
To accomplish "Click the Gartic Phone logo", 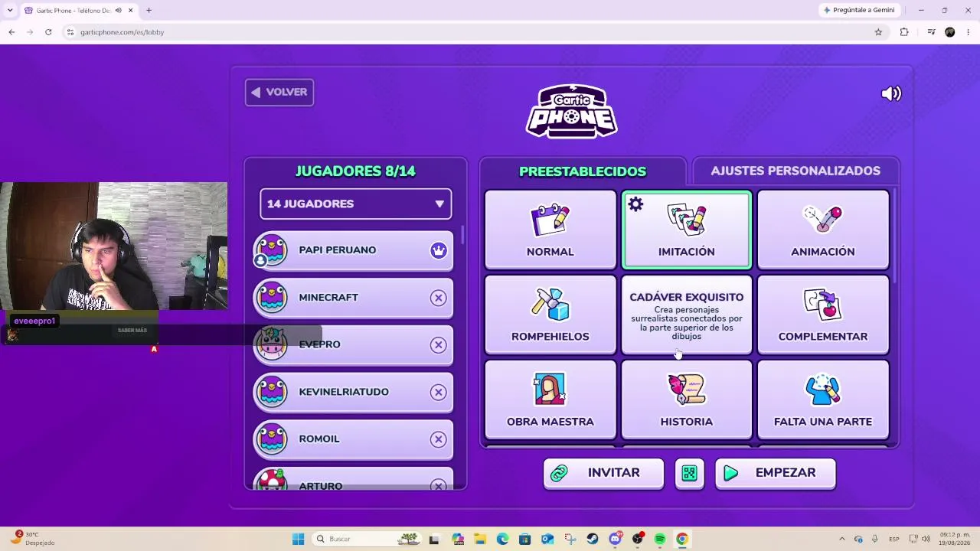I will pyautogui.click(x=572, y=112).
